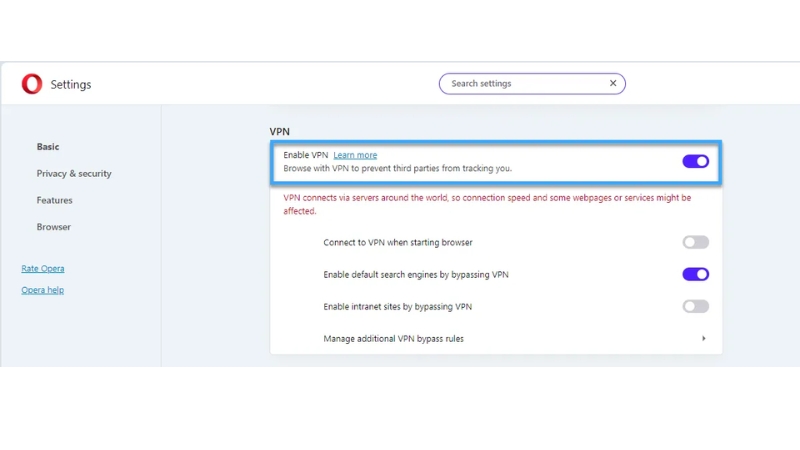Screen dimensions: 800x450
Task: Click the Settings page title
Action: (x=71, y=85)
